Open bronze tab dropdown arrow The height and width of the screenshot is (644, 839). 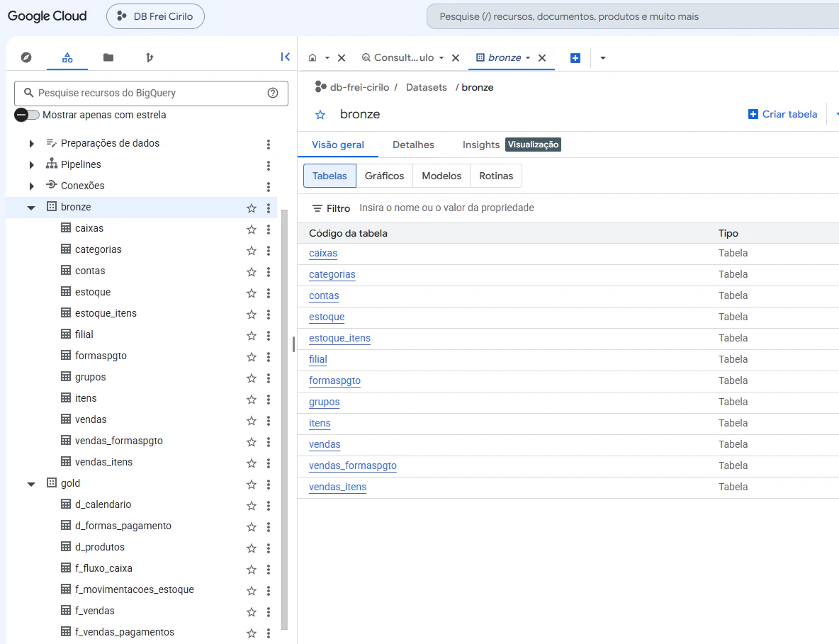[x=528, y=58]
